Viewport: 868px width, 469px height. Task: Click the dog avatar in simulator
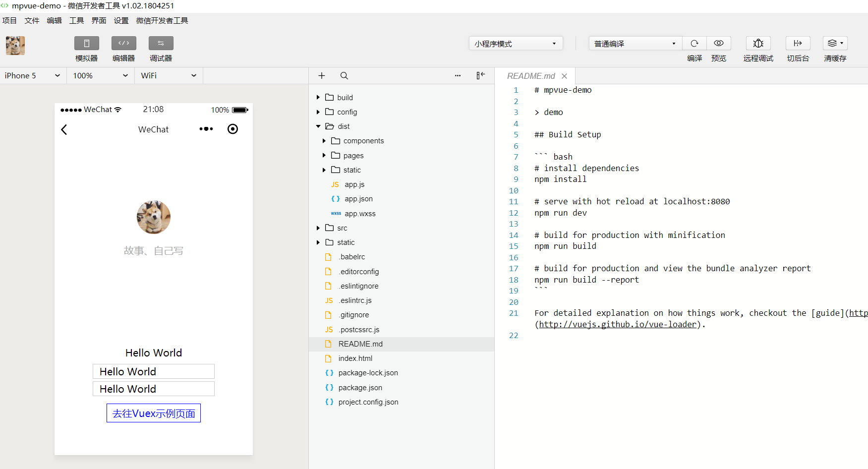154,217
